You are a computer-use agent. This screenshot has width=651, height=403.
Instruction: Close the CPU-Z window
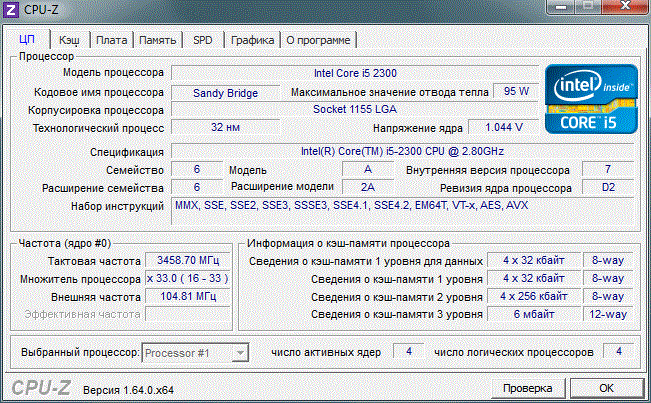click(x=623, y=8)
